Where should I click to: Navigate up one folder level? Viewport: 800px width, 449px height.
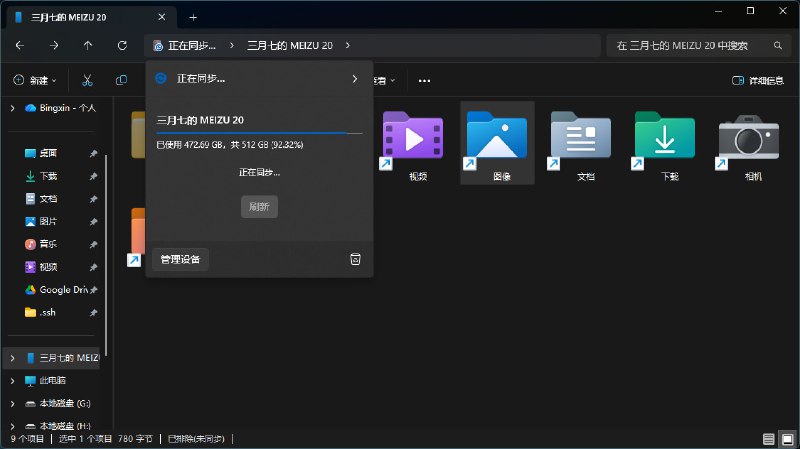88,45
